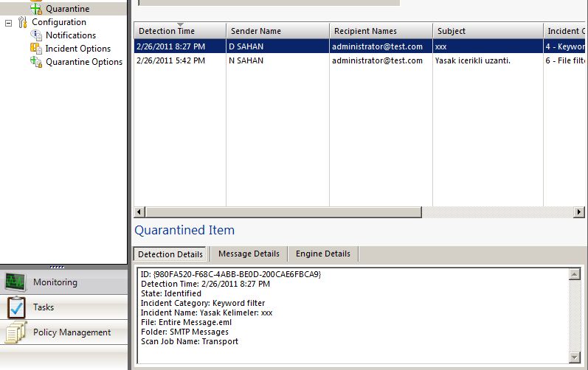The image size is (588, 370).
Task: Click the Incident Options icon
Action: click(x=36, y=49)
